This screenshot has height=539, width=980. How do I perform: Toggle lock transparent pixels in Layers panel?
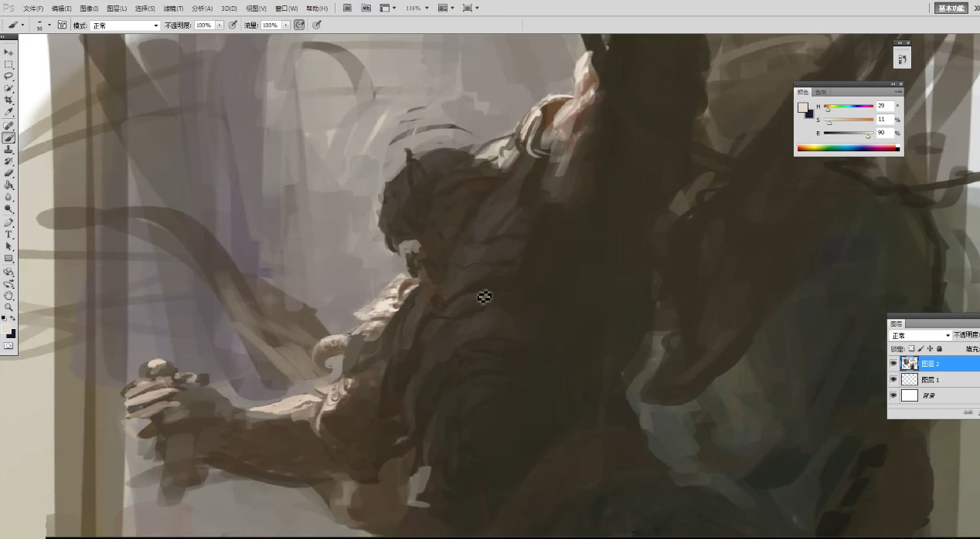[911, 349]
